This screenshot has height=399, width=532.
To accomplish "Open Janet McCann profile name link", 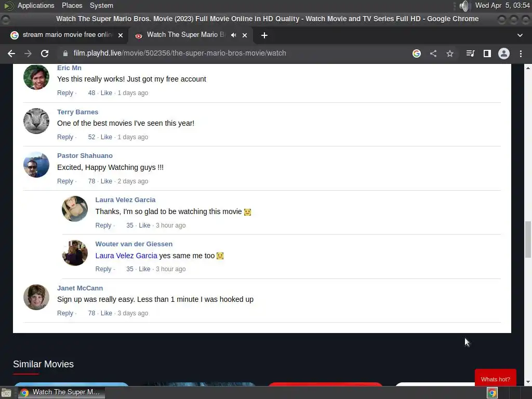I will [80, 288].
